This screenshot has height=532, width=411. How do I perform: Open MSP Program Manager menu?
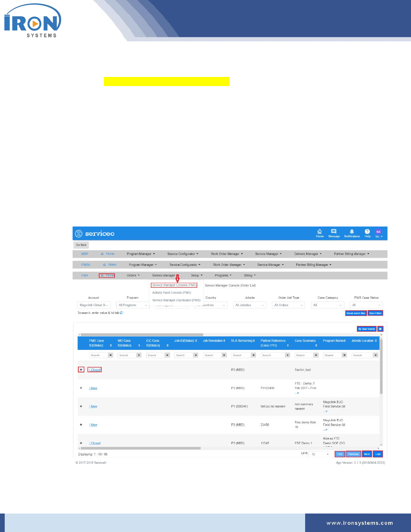point(141,254)
